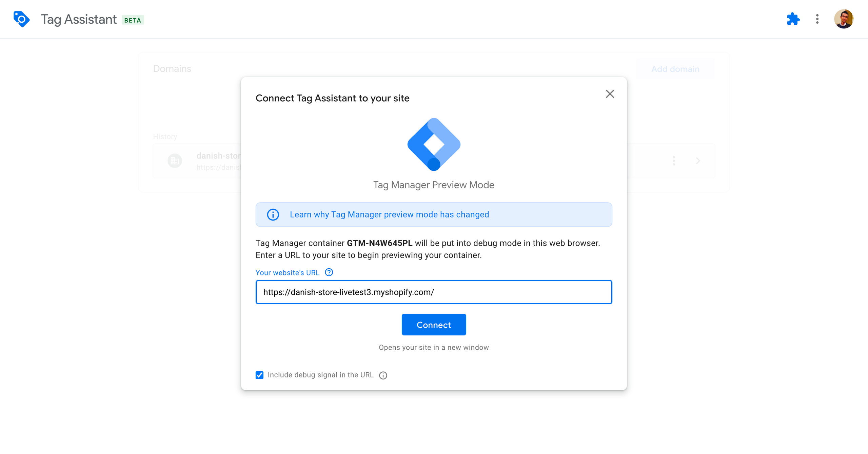Open the extensions puzzle piece icon

pos(793,19)
